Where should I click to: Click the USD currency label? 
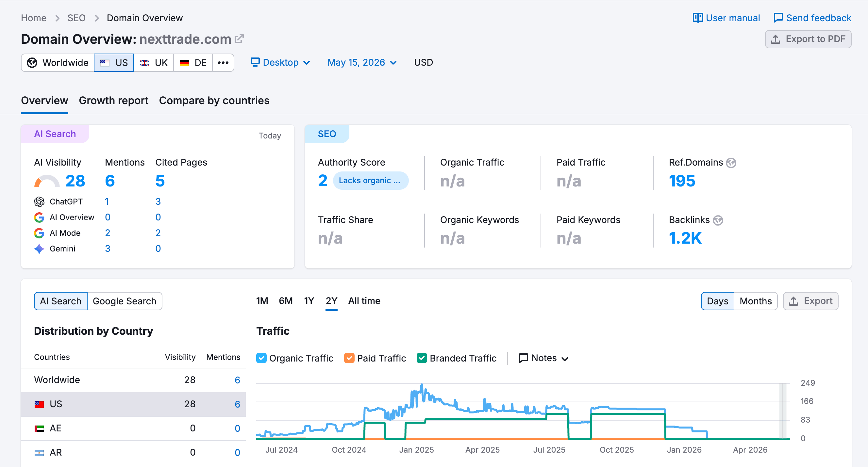(x=423, y=63)
